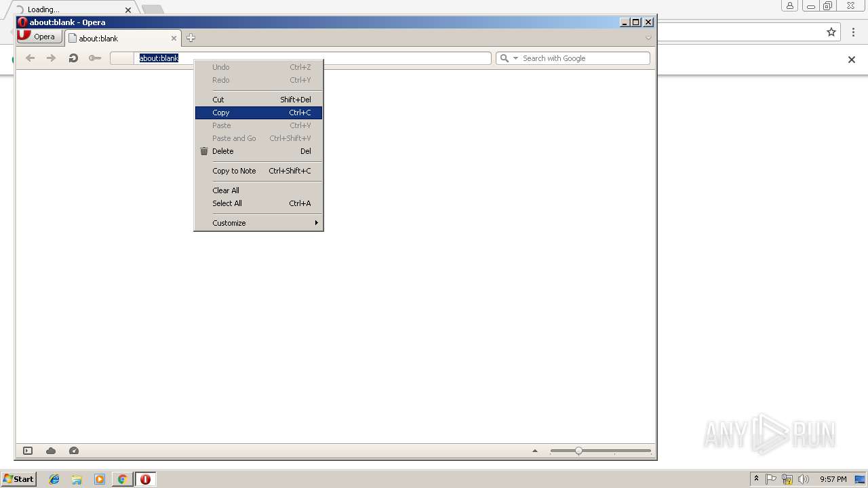
Task: Open the Windows Start menu
Action: 19,479
